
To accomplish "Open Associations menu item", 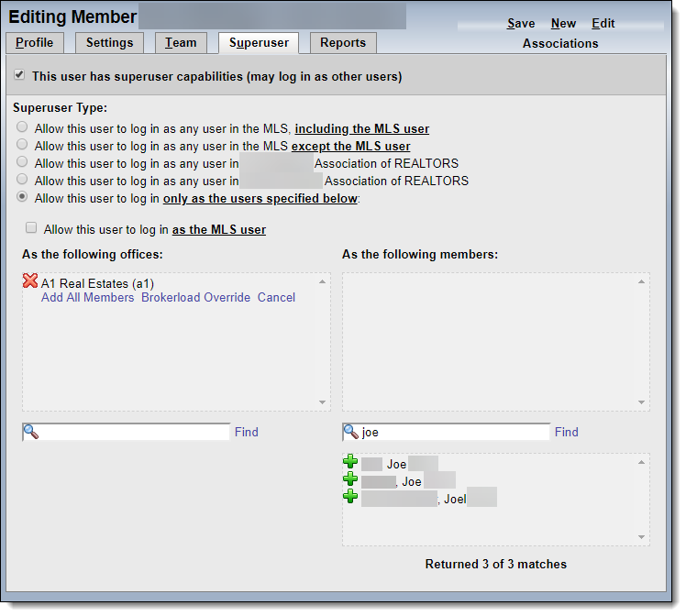I will (x=560, y=44).
